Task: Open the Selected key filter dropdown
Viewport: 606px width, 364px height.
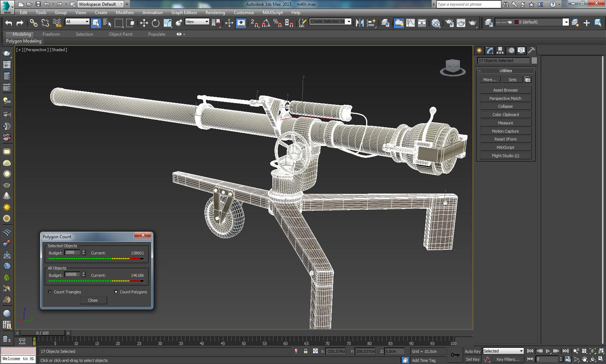Action: tap(503, 351)
